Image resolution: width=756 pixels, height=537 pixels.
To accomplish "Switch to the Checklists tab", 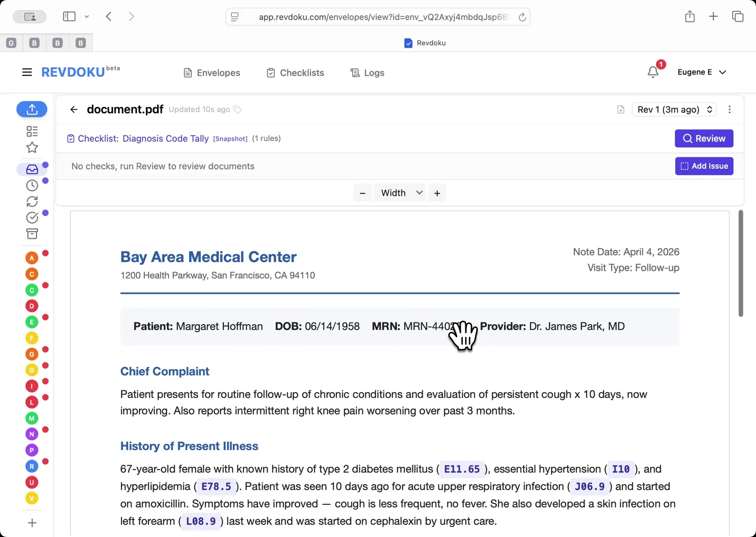I will 295,72.
